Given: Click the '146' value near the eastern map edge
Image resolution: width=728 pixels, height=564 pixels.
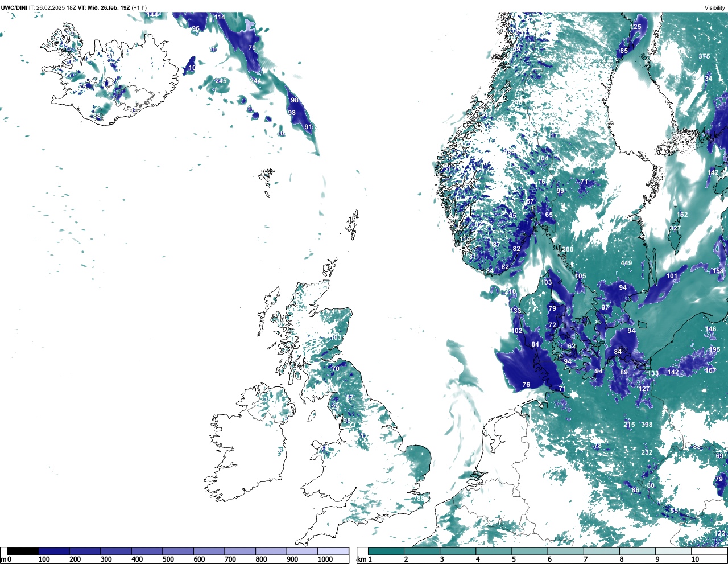Looking at the screenshot, I should [x=711, y=329].
